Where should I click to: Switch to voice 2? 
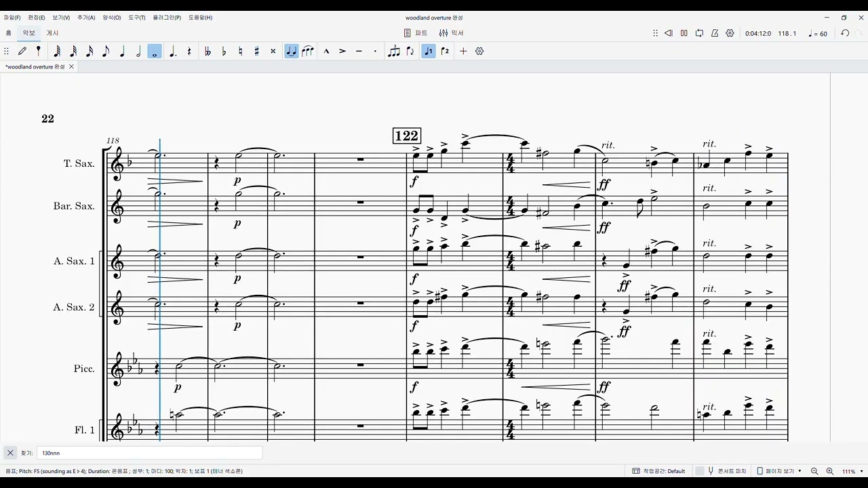tap(445, 51)
